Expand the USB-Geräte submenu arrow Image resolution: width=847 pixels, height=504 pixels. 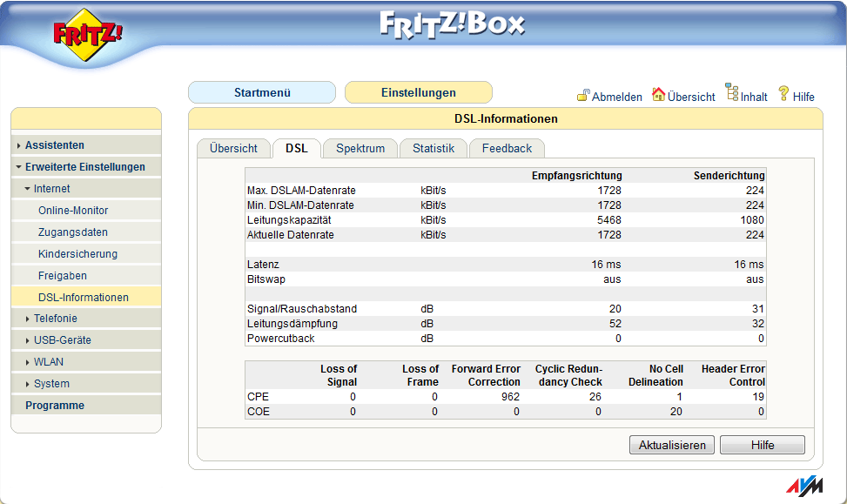click(28, 340)
